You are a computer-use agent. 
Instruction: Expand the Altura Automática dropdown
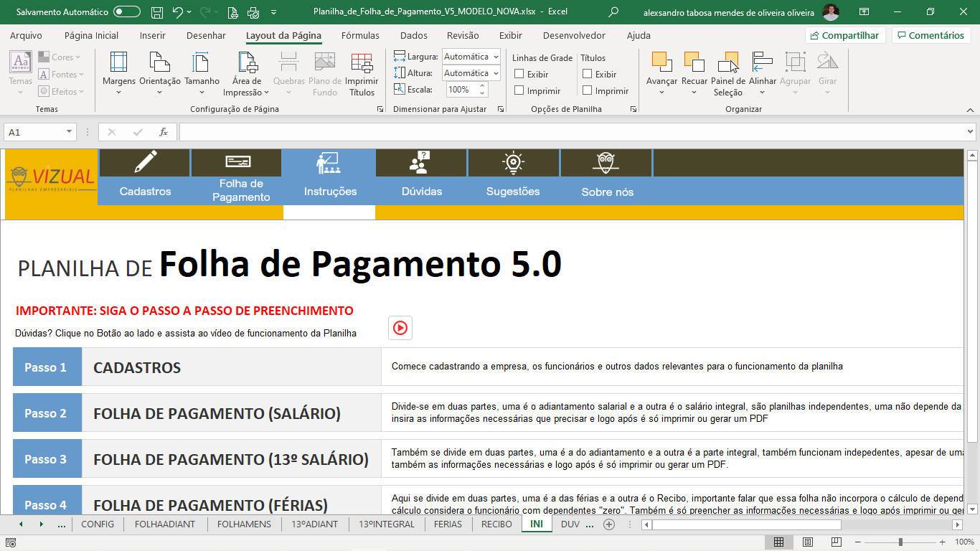click(496, 73)
